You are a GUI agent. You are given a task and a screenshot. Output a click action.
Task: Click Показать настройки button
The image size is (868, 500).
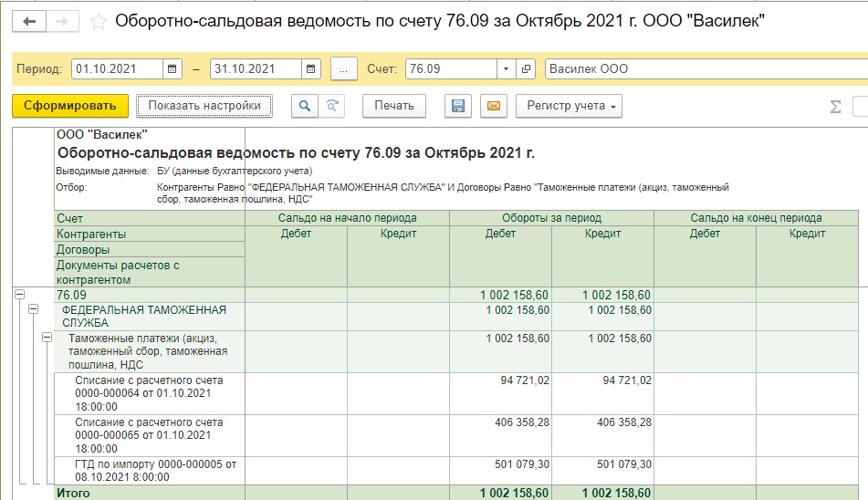204,106
